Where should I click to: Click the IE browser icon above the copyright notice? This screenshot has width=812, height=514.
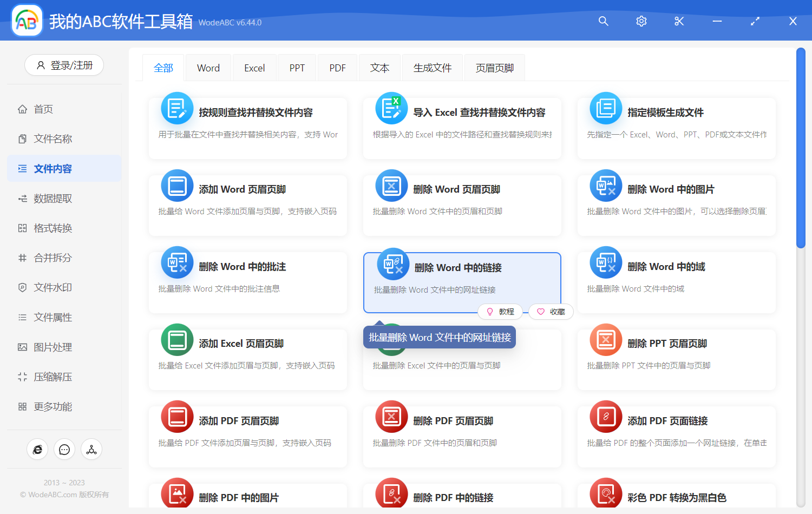(x=37, y=449)
